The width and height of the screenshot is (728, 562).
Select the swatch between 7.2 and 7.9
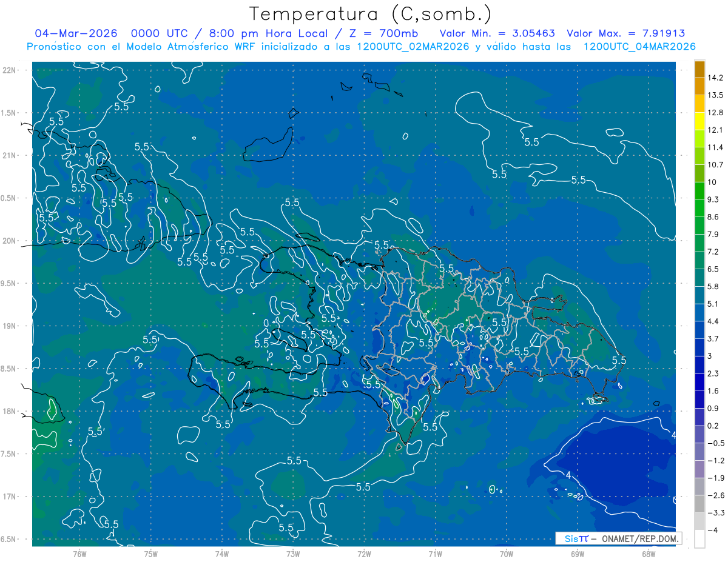[699, 243]
